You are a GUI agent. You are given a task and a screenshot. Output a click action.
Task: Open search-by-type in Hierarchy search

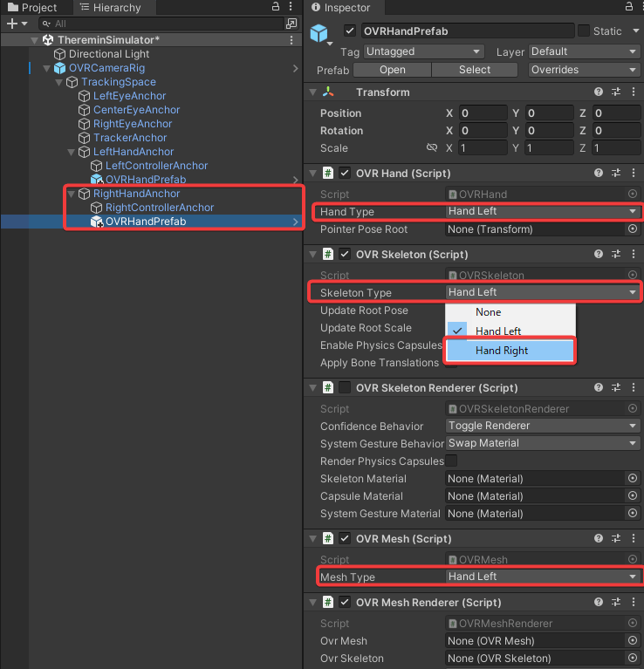pyautogui.click(x=291, y=24)
